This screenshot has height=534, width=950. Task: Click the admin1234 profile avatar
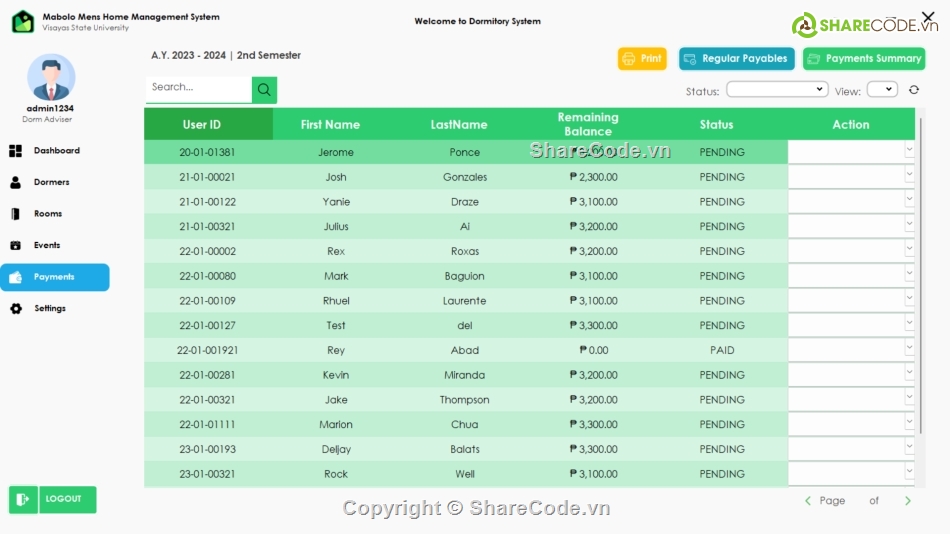pos(51,77)
